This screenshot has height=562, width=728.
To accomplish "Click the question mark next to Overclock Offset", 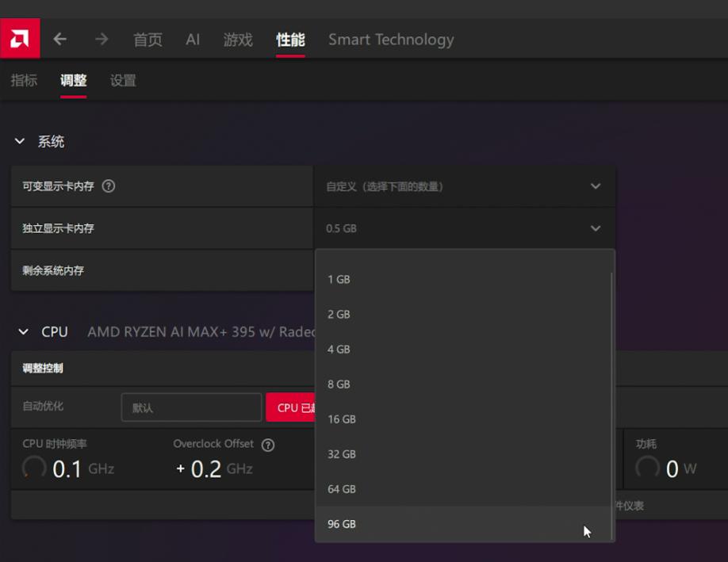I will (x=268, y=445).
